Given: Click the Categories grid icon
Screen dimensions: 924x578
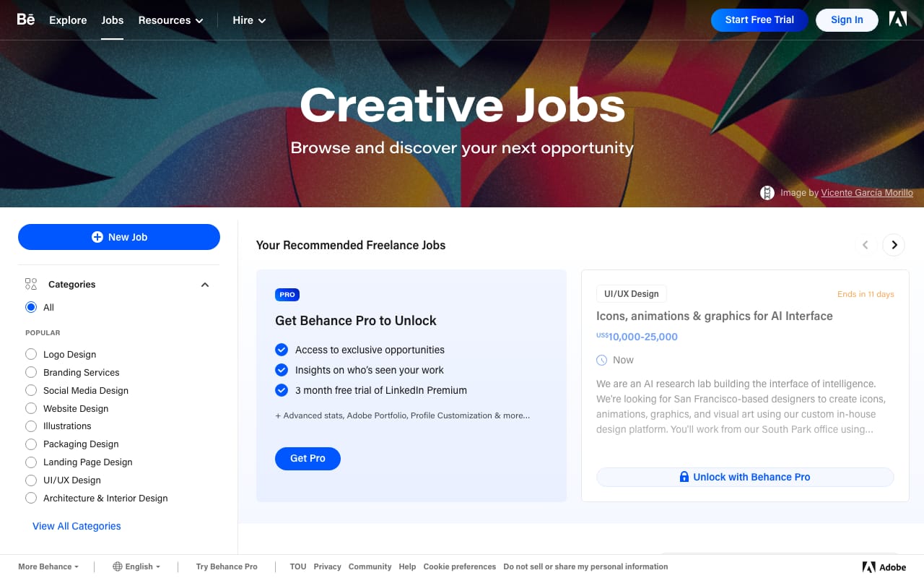Looking at the screenshot, I should 31,284.
